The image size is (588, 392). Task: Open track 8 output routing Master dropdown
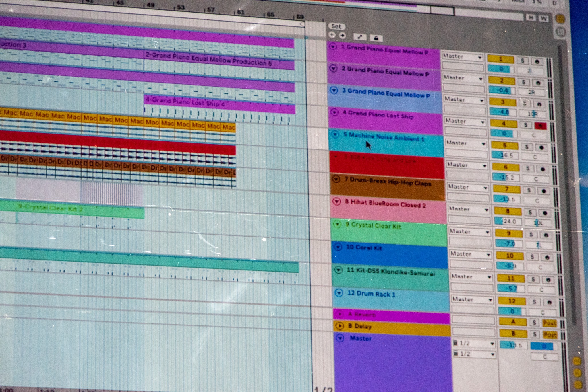pos(469,209)
